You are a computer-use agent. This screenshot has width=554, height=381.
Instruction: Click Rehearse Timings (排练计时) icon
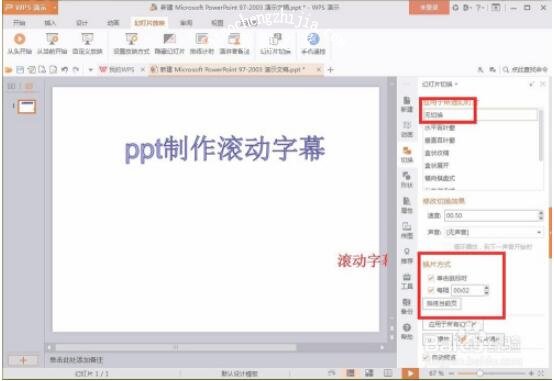click(202, 43)
